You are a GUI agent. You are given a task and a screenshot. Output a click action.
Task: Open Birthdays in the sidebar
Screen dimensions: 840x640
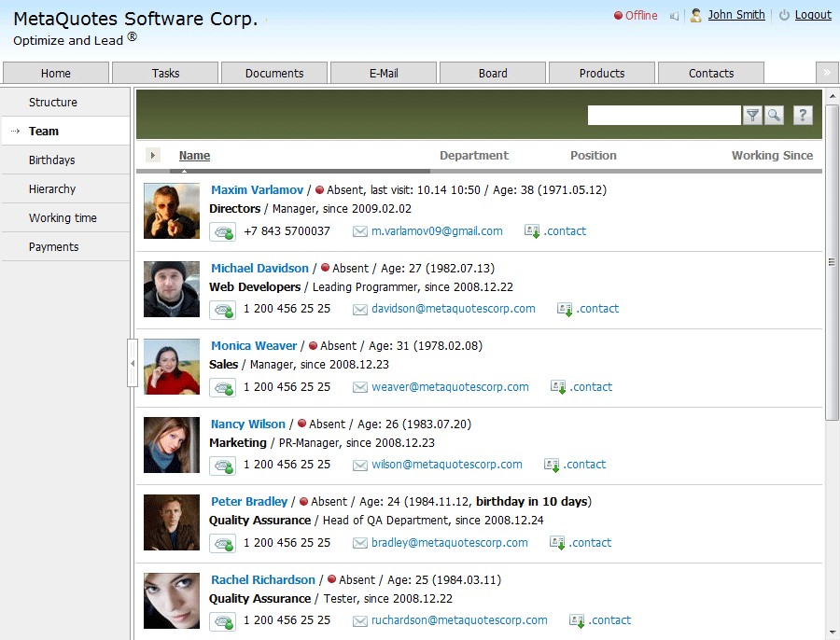point(66,160)
